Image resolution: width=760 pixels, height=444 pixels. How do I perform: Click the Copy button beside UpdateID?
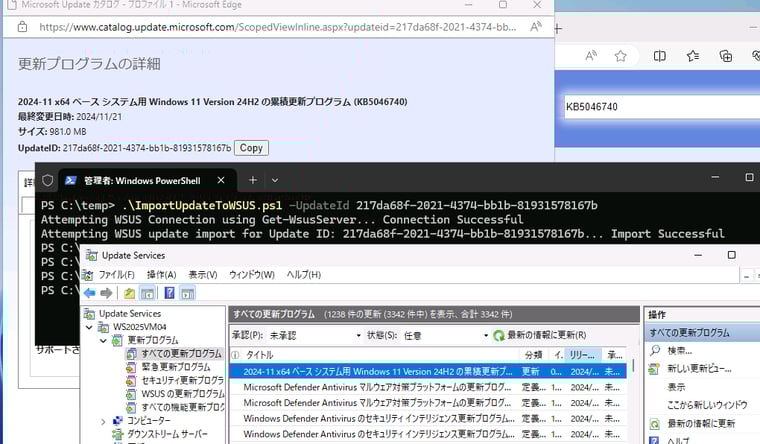click(x=251, y=148)
